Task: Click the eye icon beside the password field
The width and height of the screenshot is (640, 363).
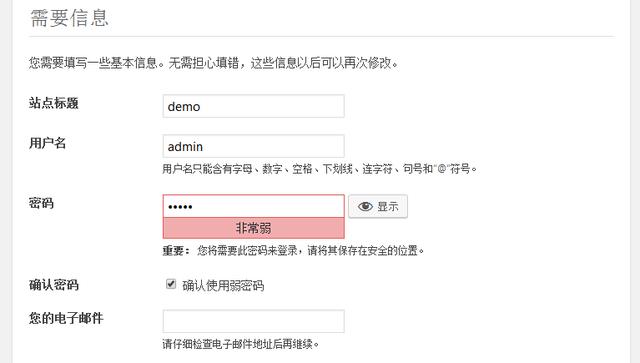Action: [x=365, y=207]
